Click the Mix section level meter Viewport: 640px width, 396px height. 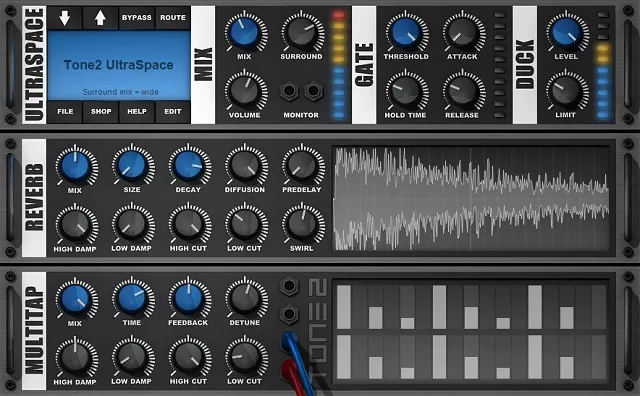click(338, 65)
